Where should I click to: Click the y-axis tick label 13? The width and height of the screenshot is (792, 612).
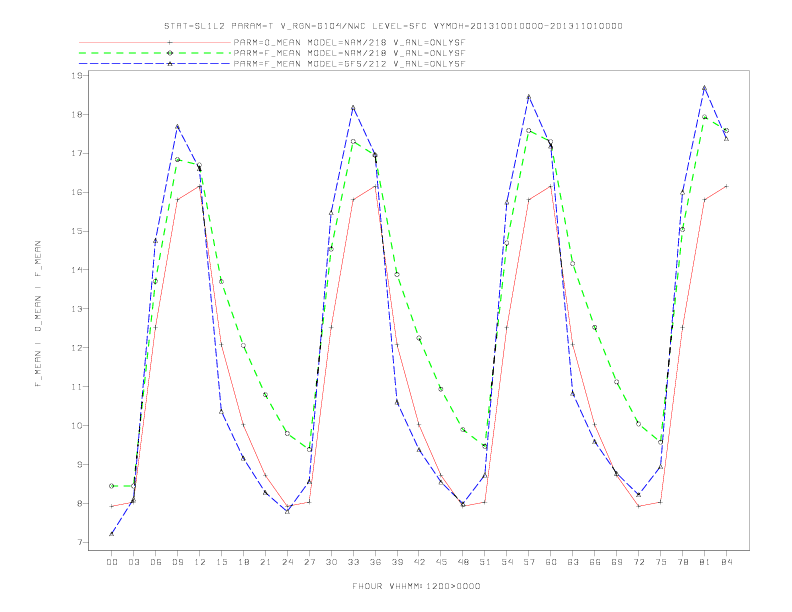(x=77, y=309)
